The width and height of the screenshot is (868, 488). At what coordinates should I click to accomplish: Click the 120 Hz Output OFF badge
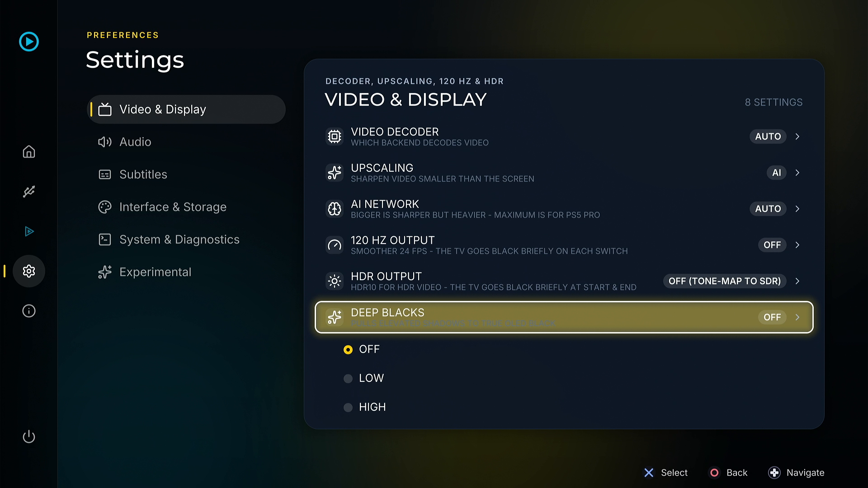[772, 245]
